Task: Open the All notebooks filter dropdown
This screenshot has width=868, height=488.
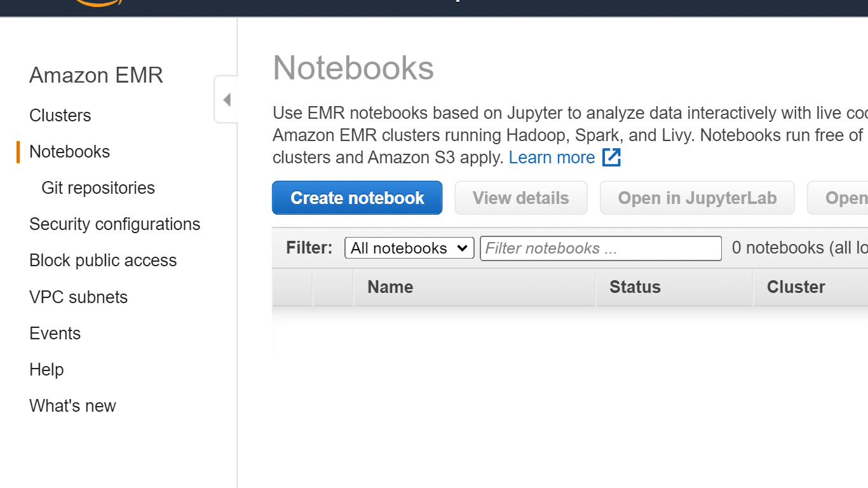Action: (409, 248)
